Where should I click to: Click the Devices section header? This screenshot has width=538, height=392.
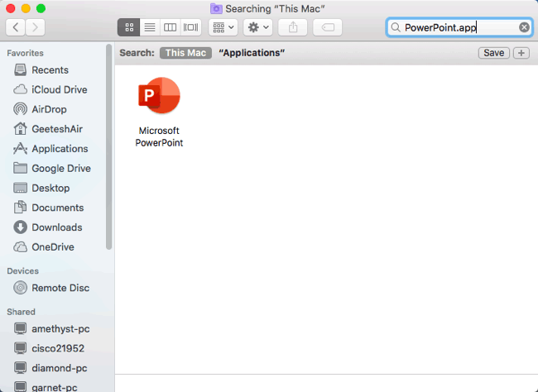pyautogui.click(x=22, y=271)
